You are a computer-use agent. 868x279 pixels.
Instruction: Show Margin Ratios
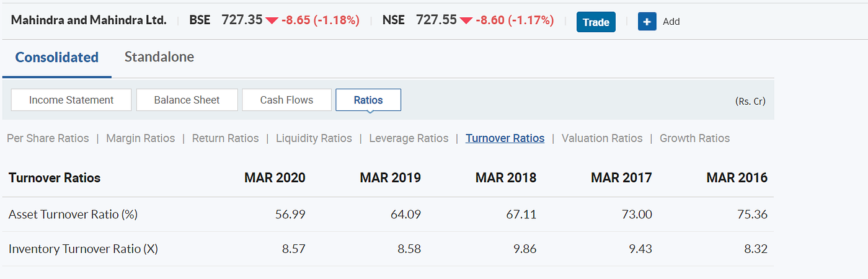point(141,138)
